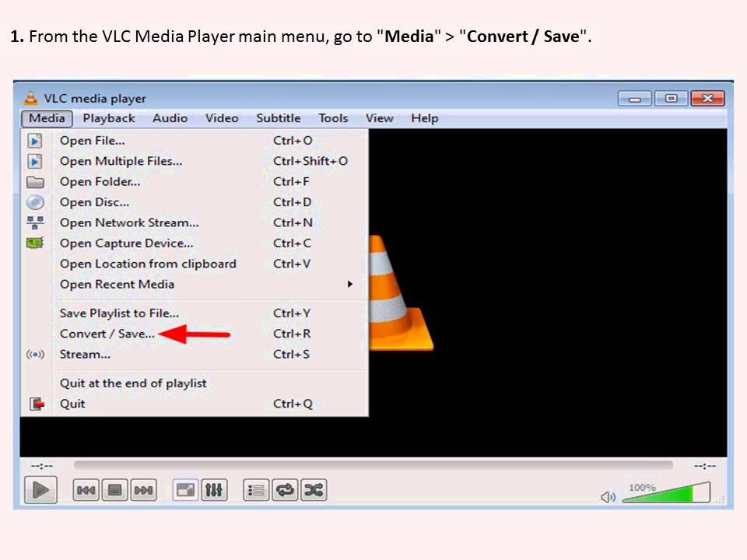Viewport: 747px width, 560px height.
Task: Click the disc icon beside Open Disc
Action: 35,202
